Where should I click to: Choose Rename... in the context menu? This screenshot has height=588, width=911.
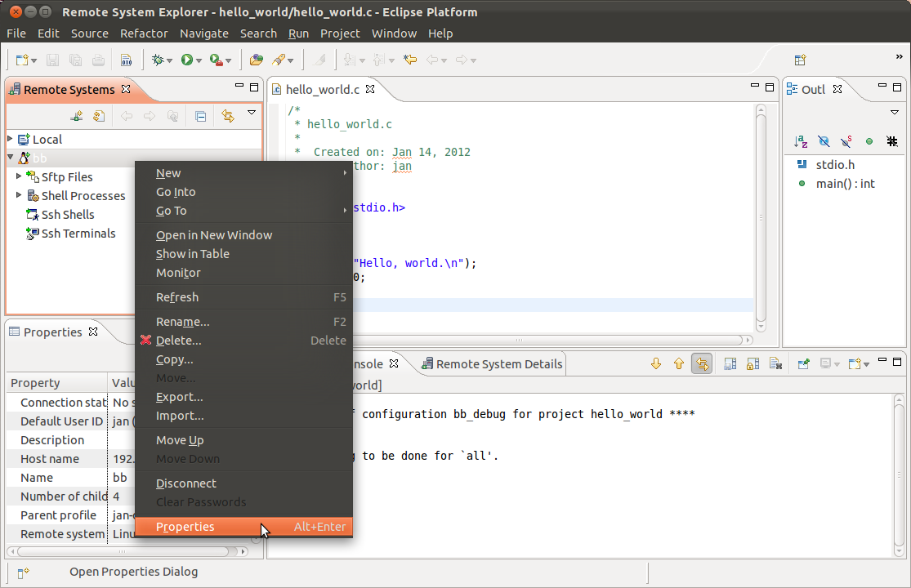(244, 322)
